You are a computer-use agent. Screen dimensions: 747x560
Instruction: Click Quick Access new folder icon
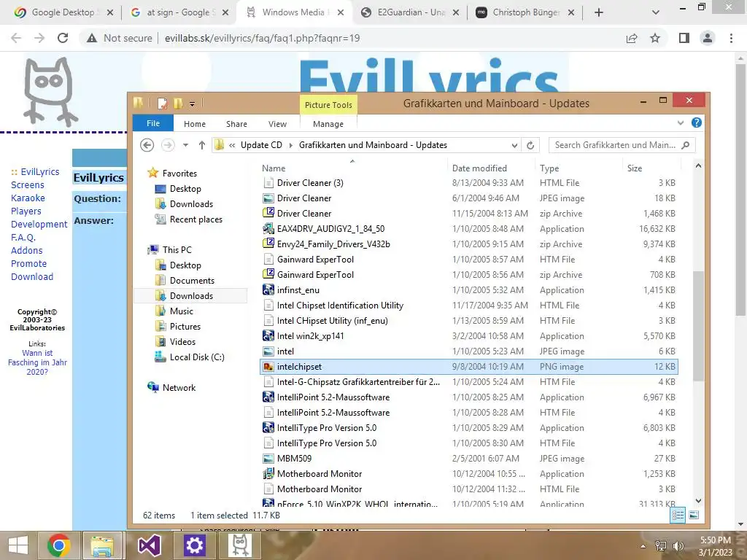[x=178, y=104]
